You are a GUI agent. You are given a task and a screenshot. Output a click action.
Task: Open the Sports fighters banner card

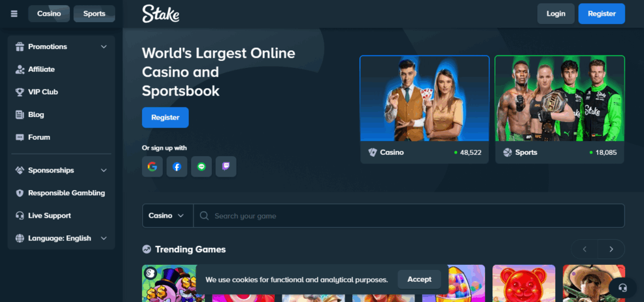pyautogui.click(x=559, y=109)
